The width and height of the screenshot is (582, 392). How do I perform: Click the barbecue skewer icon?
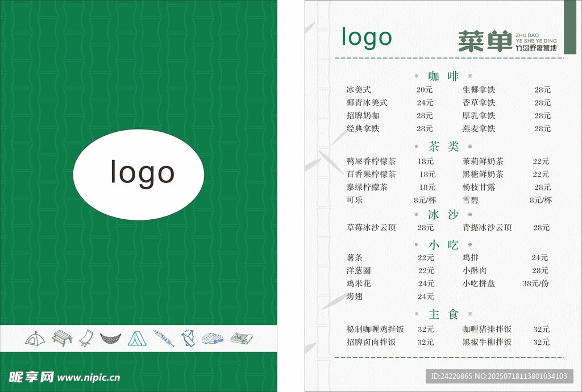163,339
